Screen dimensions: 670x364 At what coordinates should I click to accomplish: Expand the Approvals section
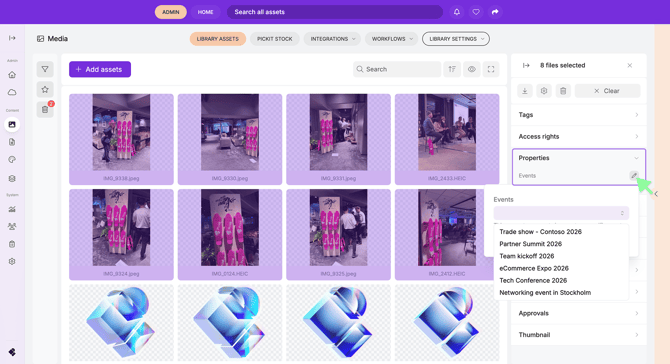click(579, 313)
